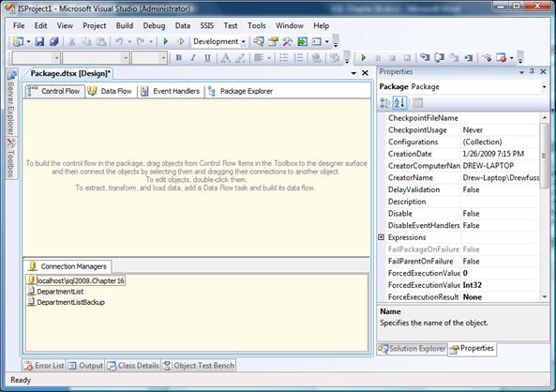Open the Debug menu

click(x=154, y=25)
